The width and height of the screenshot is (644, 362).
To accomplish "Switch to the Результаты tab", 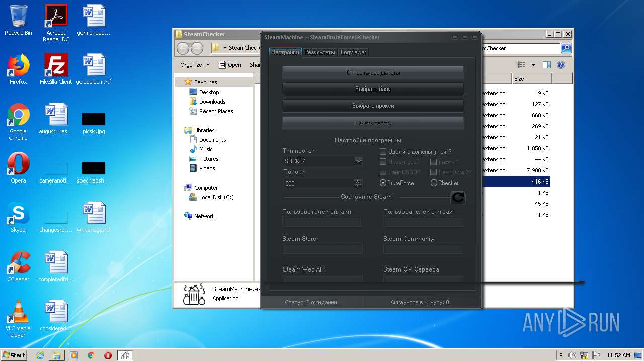I will (x=319, y=52).
